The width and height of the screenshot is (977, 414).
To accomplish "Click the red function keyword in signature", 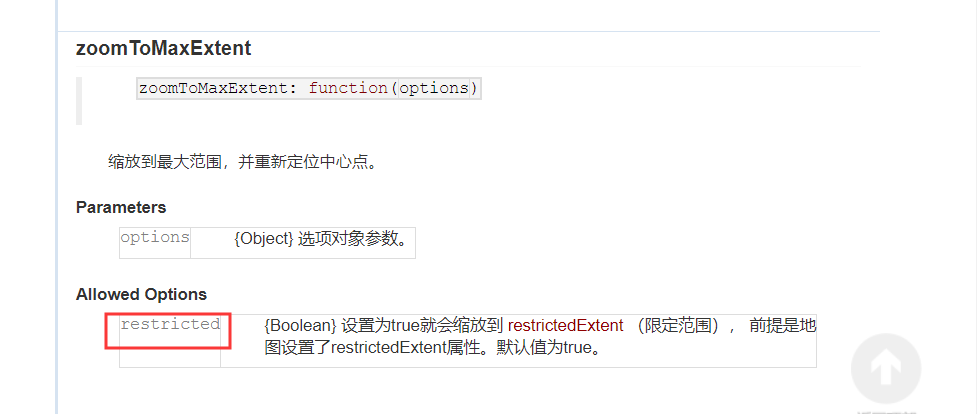I will 348,89.
